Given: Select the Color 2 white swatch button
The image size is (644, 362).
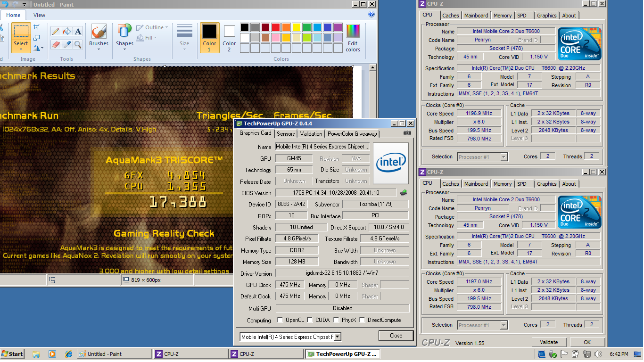Looking at the screenshot, I should pyautogui.click(x=230, y=38).
